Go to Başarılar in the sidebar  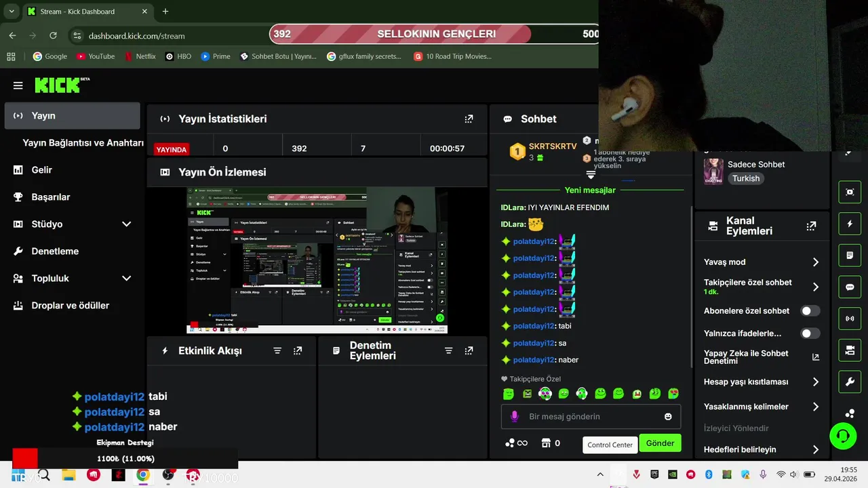(73, 197)
